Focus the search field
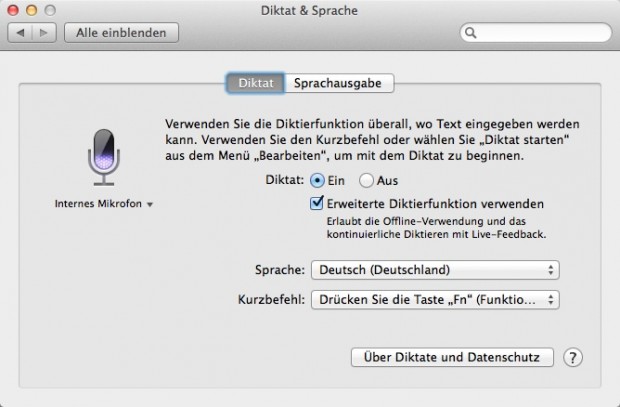 (x=536, y=33)
